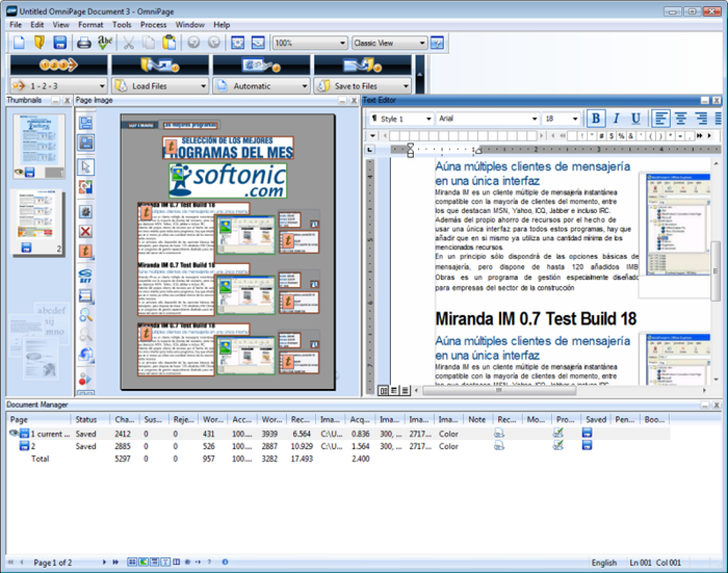
Task: Click the blue info icon in status bar
Action: tap(225, 562)
